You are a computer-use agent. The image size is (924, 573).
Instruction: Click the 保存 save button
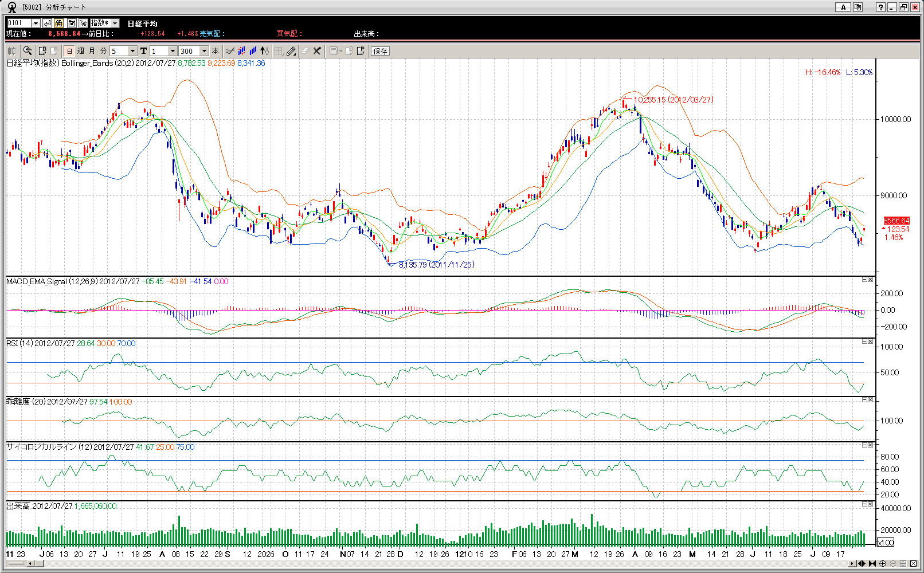tap(380, 51)
